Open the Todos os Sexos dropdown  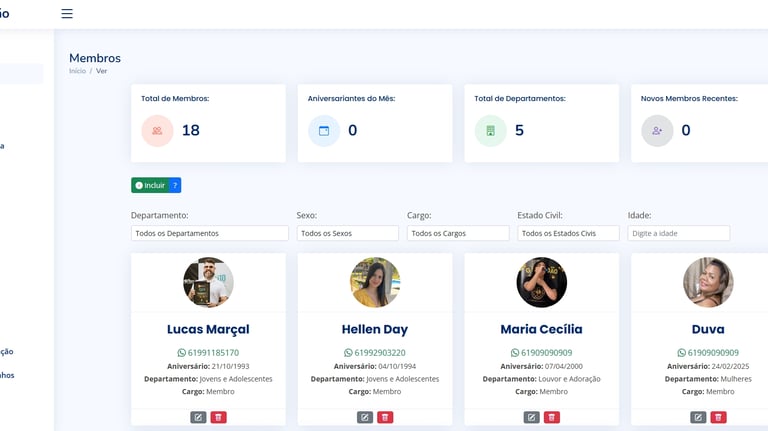pos(347,233)
